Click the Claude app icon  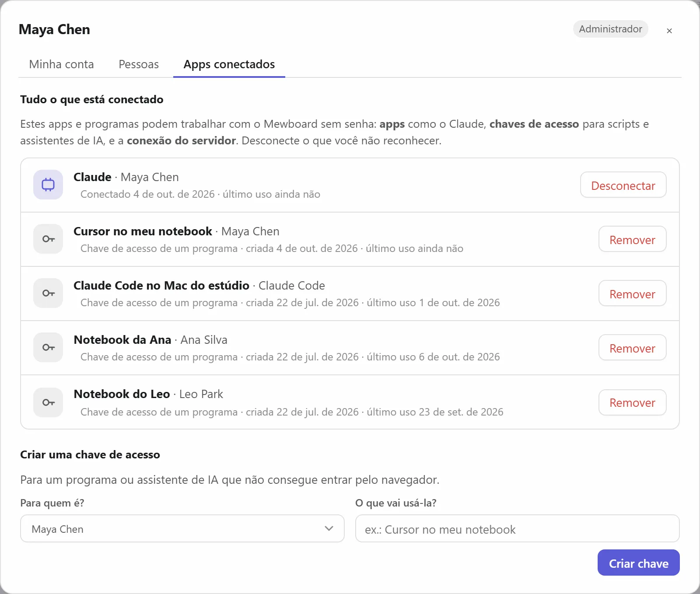[x=48, y=185]
